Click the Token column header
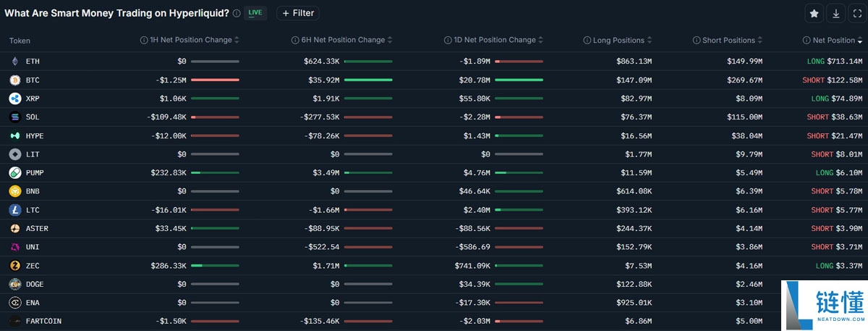This screenshot has width=868, height=331. (x=20, y=41)
